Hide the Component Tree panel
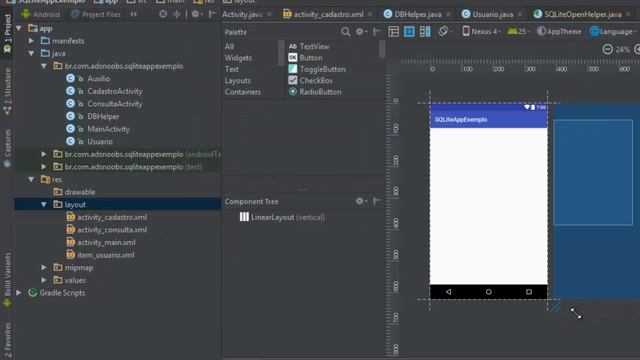 [x=377, y=201]
